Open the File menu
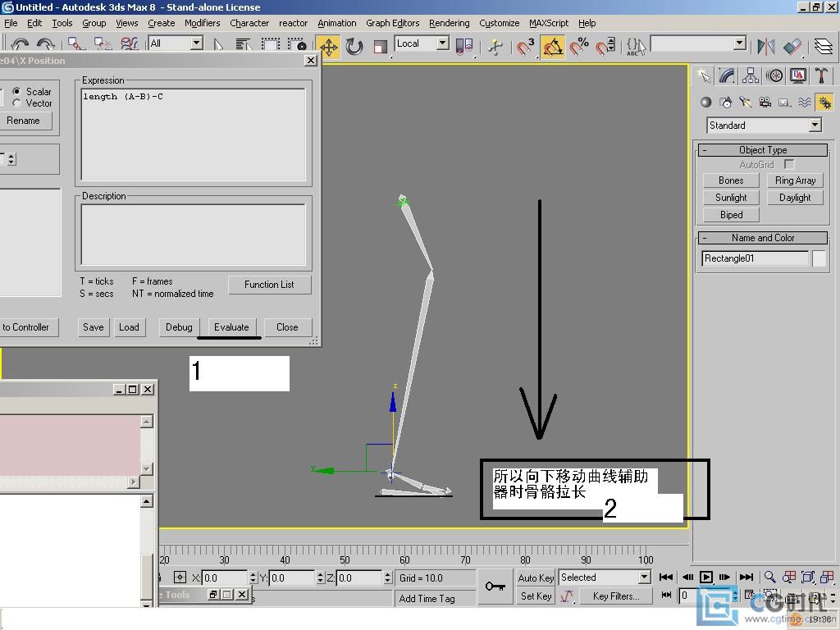Viewport: 840px width, 630px height. click(11, 23)
